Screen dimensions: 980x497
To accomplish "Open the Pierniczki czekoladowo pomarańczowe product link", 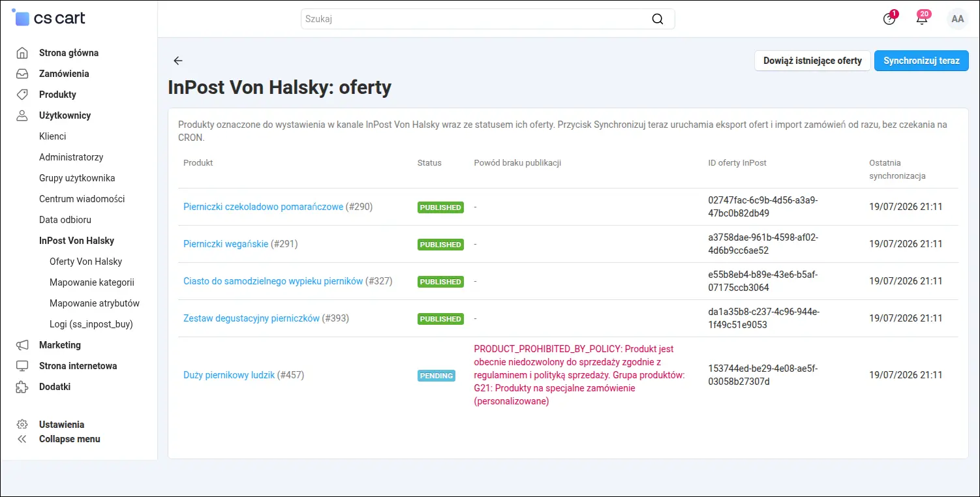I will pyautogui.click(x=263, y=207).
